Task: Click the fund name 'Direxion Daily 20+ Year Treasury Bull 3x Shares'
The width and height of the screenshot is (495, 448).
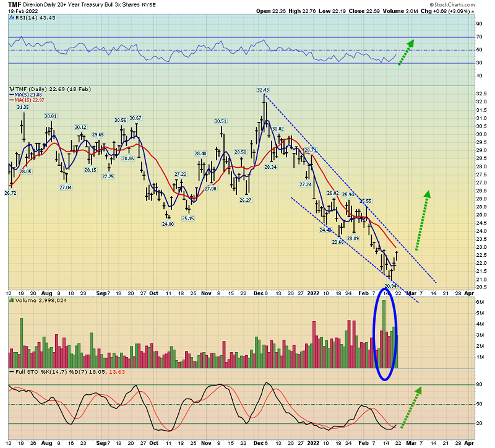Action: 82,5
